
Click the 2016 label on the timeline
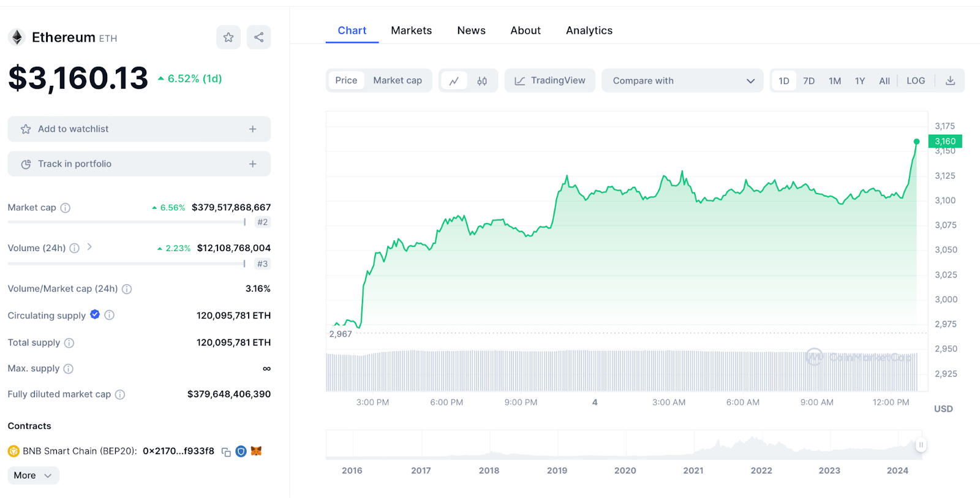tap(352, 470)
